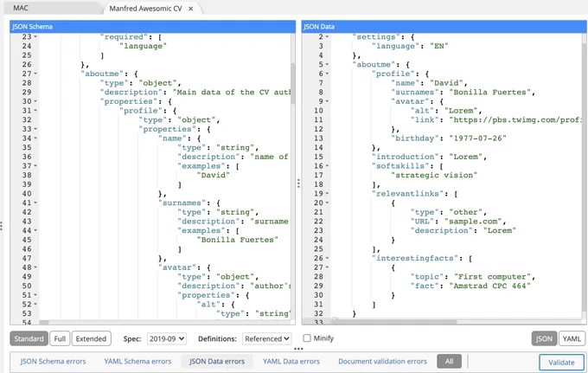This screenshot has width=588, height=373.
Task: Click "David" example on schema line 38
Action: (x=213, y=175)
